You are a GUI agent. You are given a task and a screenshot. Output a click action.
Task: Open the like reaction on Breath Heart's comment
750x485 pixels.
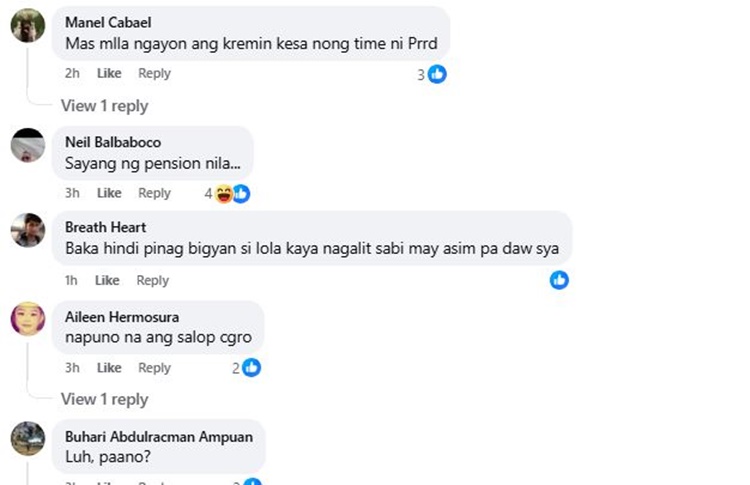559,280
